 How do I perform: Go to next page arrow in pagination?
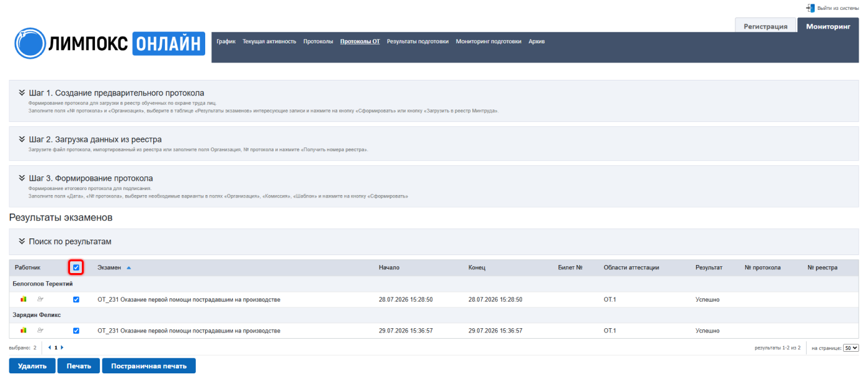(62, 348)
